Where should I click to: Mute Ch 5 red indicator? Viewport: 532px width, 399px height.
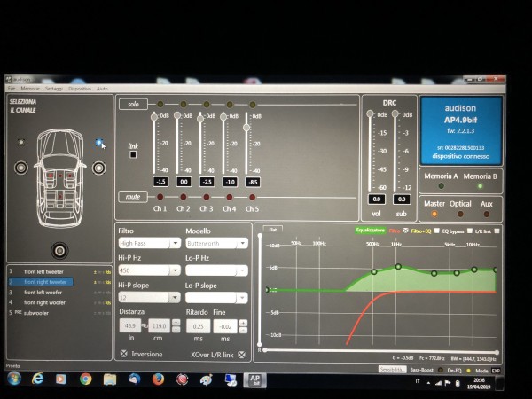[252, 197]
